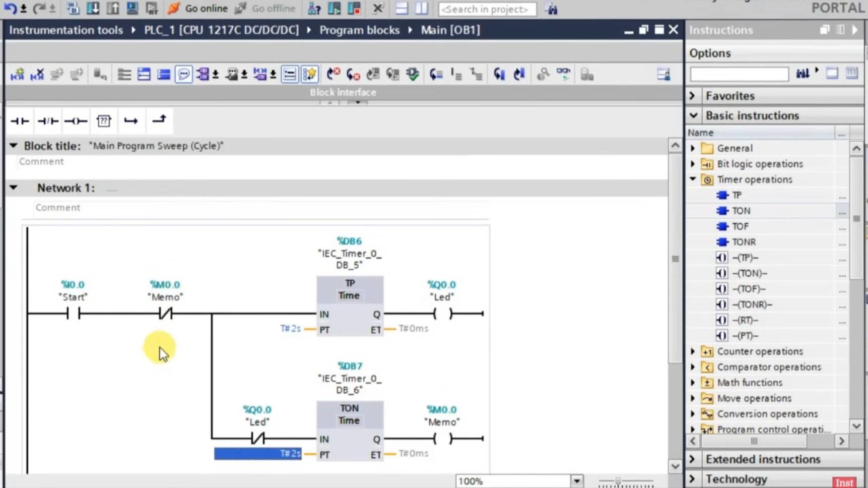Viewport: 868px width, 488px height.
Task: Toggle monitoring on/off glasses icon
Action: click(x=563, y=75)
